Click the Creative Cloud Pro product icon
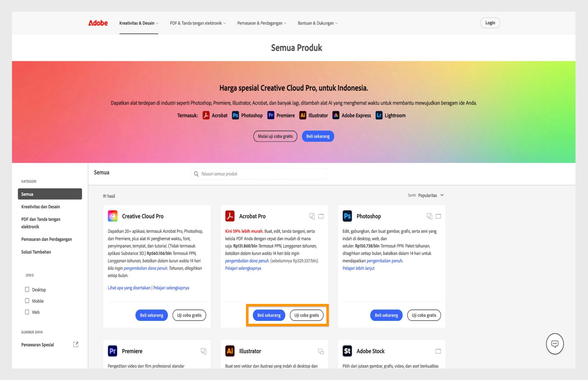 (x=112, y=216)
